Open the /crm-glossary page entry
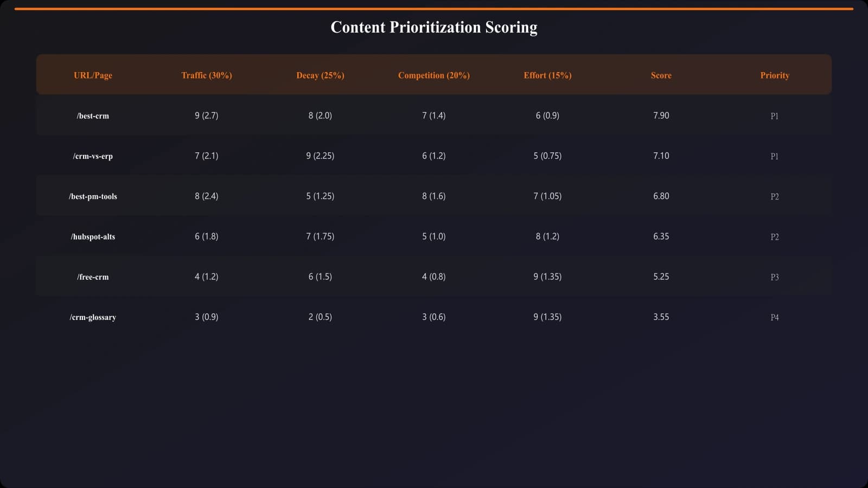Screen dimensions: 868x488 [93, 317]
